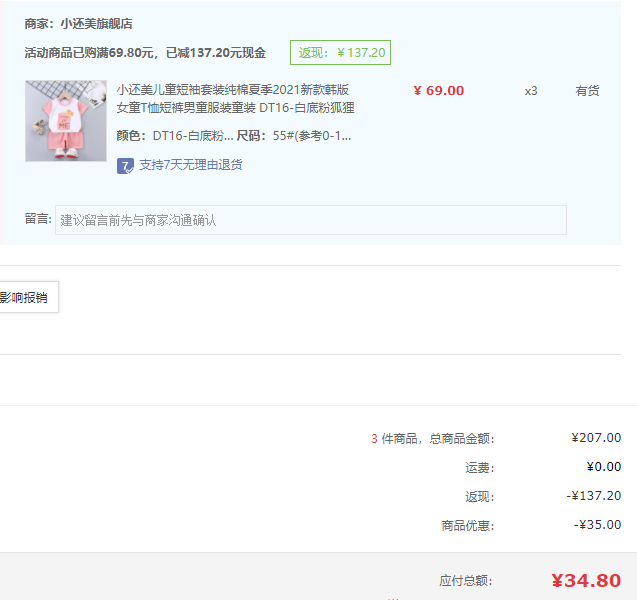Click the 运费 ¥0.00 shipping fee value
The width and height of the screenshot is (637, 600).
click(603, 467)
